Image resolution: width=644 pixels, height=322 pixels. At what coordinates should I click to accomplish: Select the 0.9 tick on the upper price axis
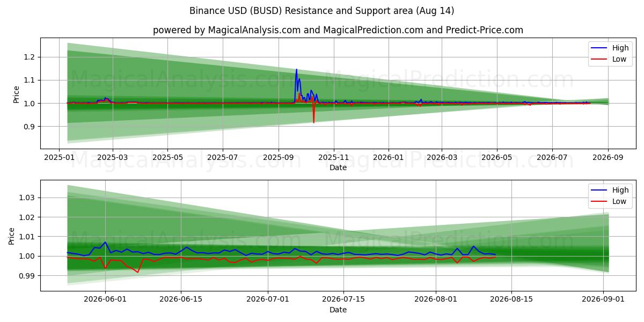pyautogui.click(x=31, y=127)
